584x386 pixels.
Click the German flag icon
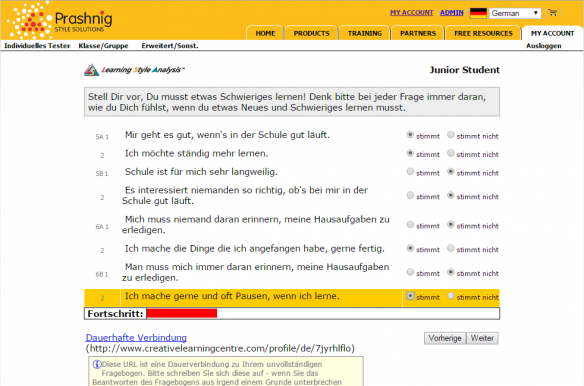click(478, 13)
